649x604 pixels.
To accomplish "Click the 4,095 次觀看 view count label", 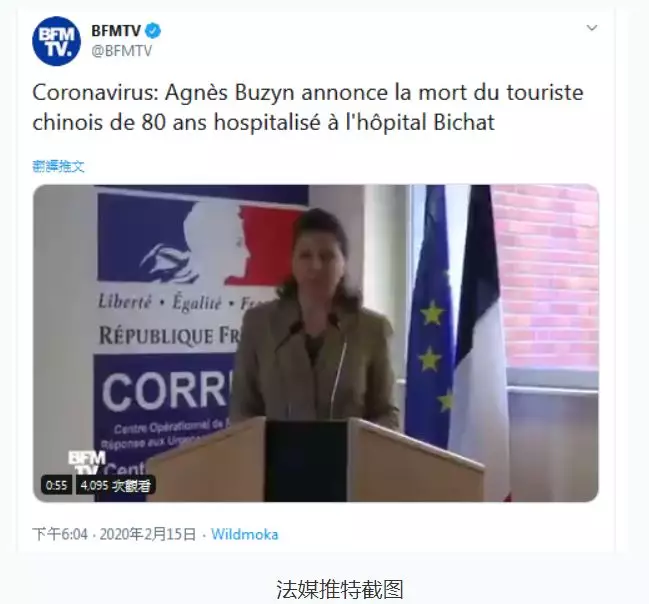I will pyautogui.click(x=116, y=485).
